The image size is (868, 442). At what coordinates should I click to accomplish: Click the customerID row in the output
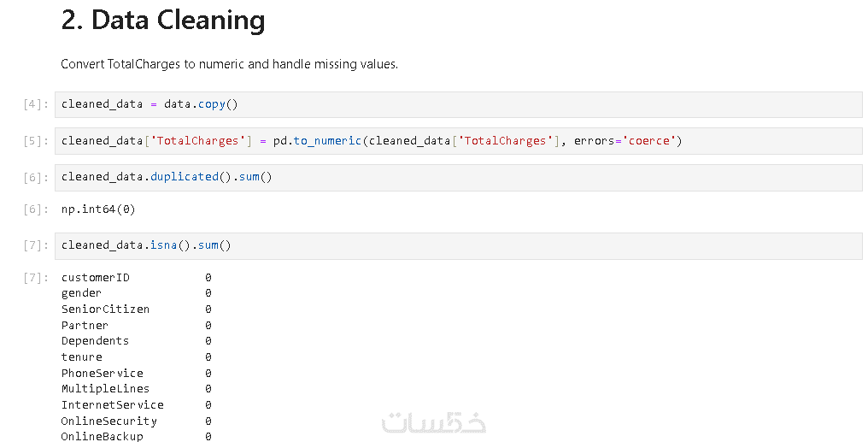(95, 278)
